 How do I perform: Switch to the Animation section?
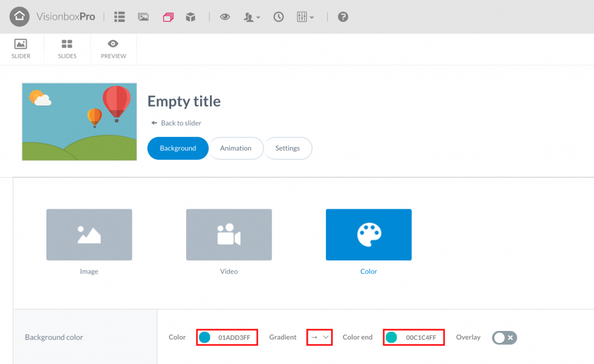pos(236,148)
